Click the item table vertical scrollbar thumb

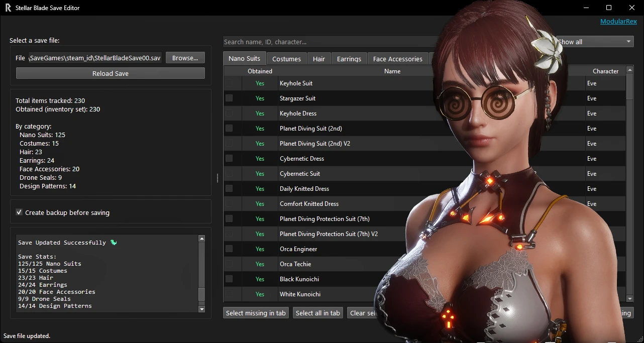point(630,87)
